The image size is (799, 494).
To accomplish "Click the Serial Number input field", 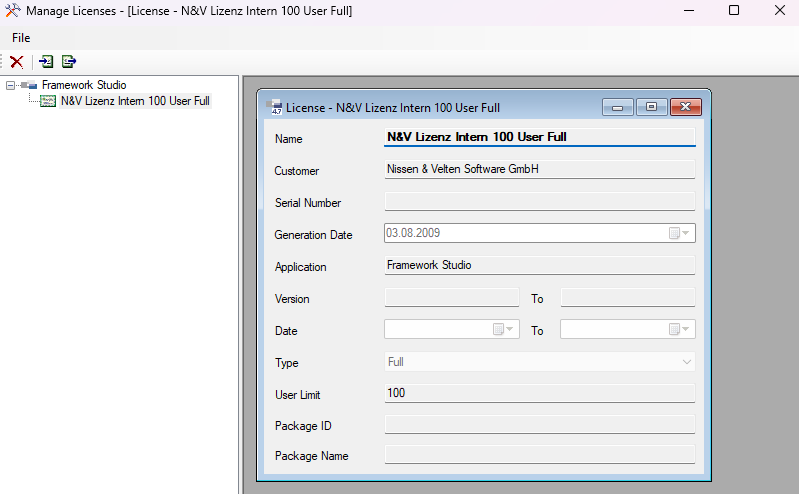I will coord(540,201).
